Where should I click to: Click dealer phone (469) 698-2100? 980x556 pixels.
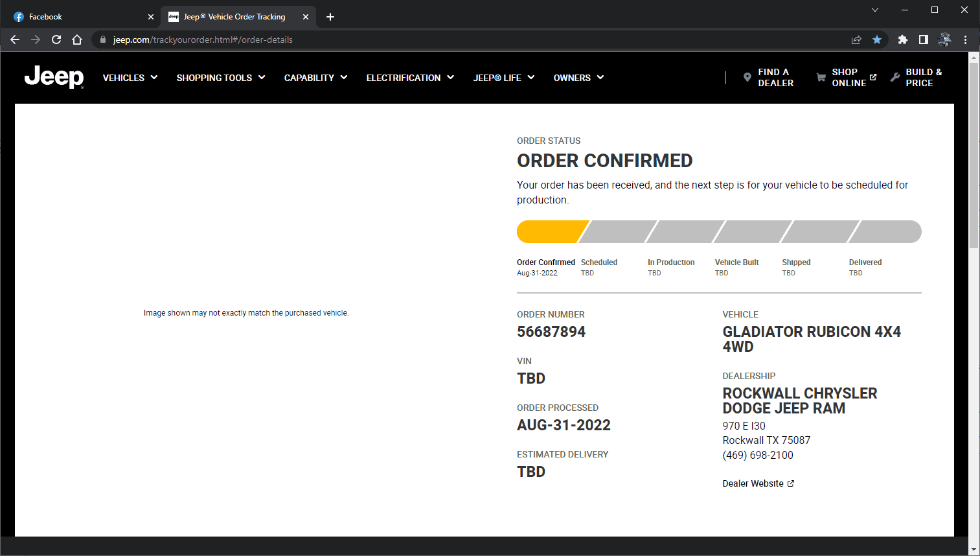pyautogui.click(x=758, y=455)
